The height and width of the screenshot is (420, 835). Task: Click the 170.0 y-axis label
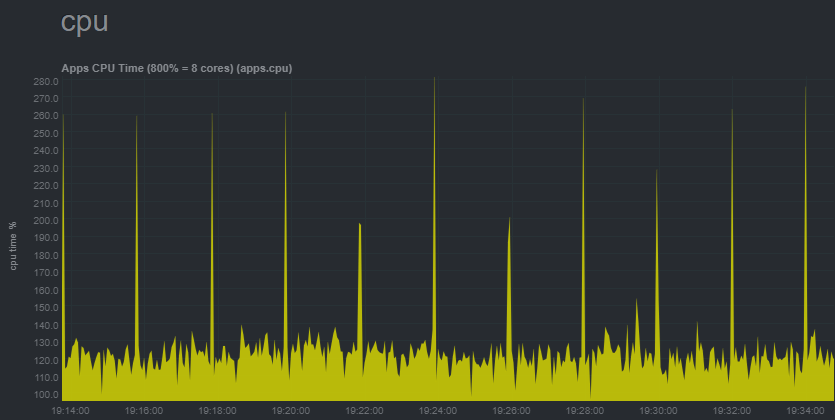pos(45,272)
